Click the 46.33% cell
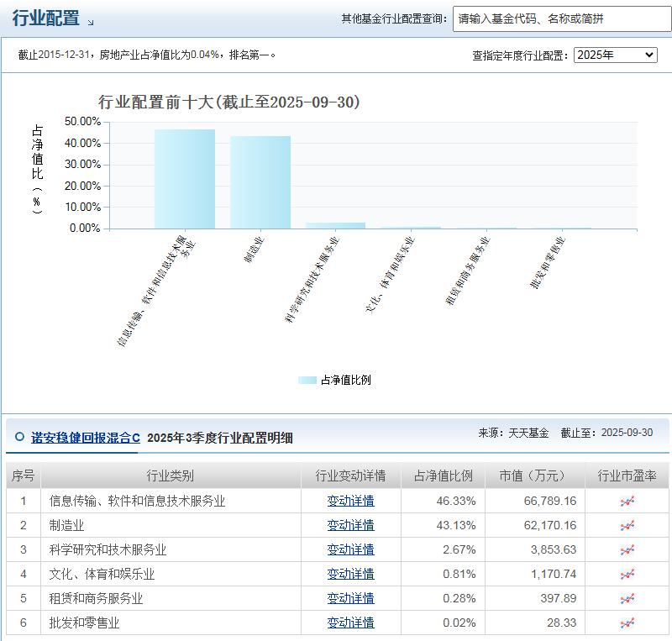 pyautogui.click(x=443, y=501)
